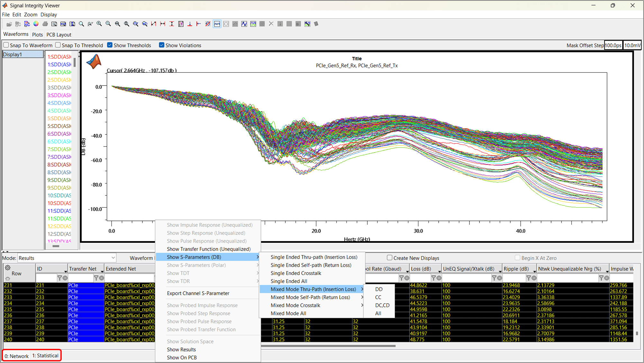Click the zoom in plus icon
The height and width of the screenshot is (363, 644).
(x=99, y=24)
